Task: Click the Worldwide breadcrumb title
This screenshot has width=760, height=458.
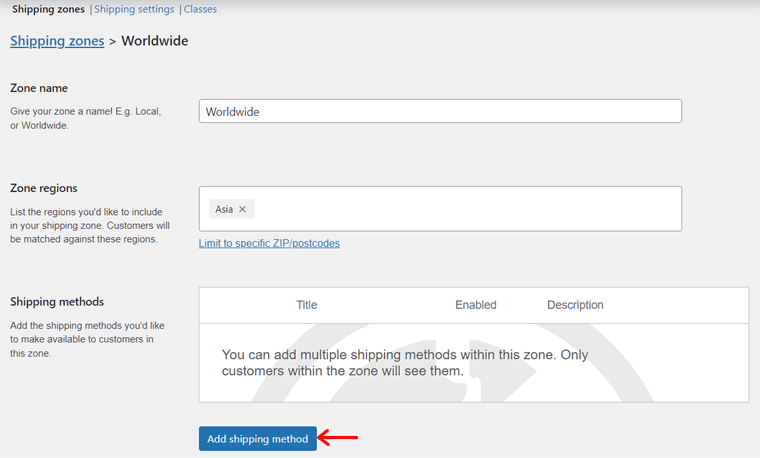Action: click(x=155, y=41)
